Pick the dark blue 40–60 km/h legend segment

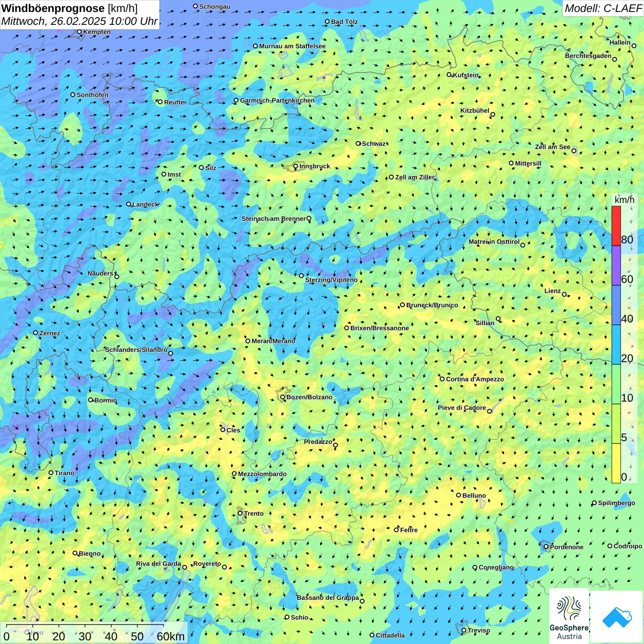coord(616,305)
